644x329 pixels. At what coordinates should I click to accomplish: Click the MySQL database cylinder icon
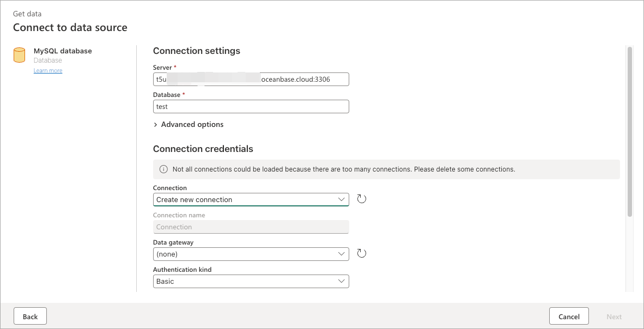coord(20,56)
